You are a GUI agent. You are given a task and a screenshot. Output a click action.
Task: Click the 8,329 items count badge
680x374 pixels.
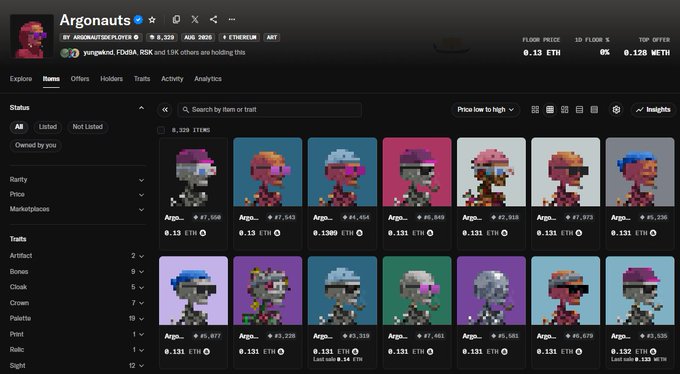(x=161, y=37)
